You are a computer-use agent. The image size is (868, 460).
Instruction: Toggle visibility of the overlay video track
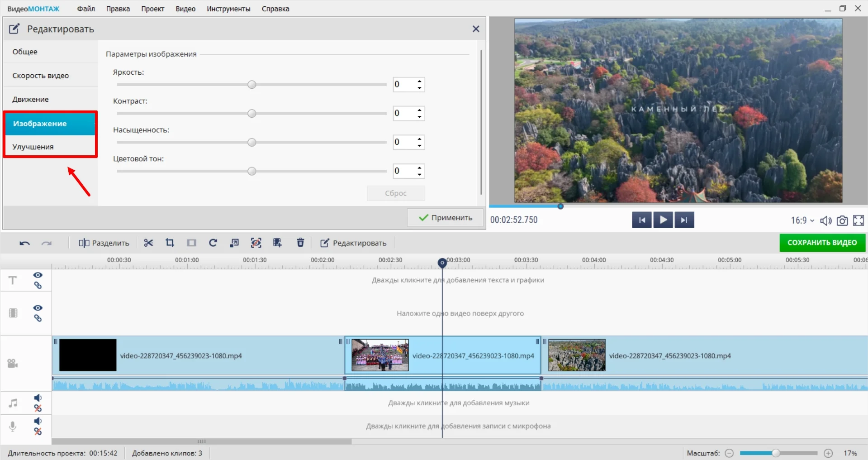click(x=38, y=308)
